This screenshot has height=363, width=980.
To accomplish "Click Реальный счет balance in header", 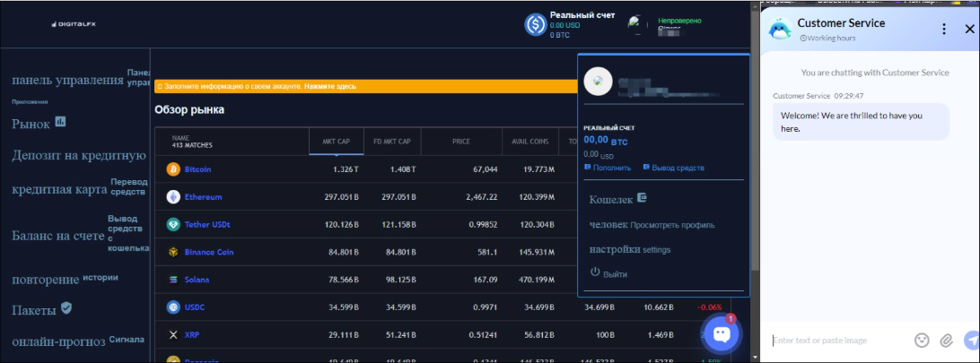I will point(582,24).
